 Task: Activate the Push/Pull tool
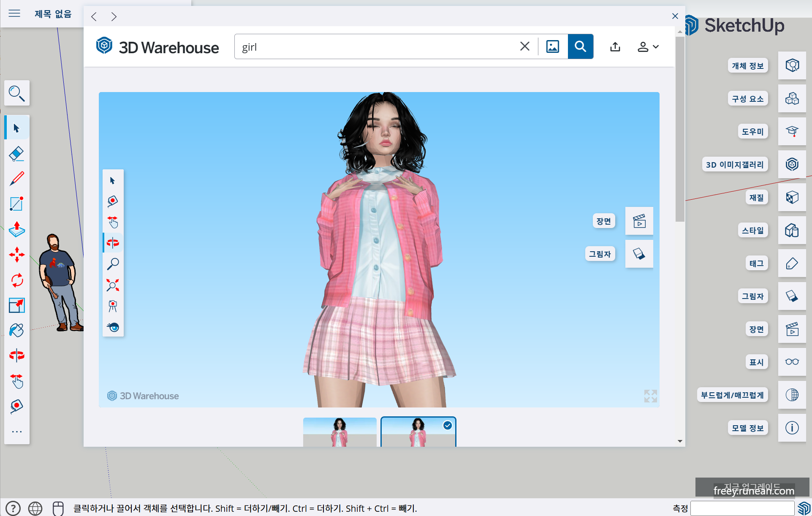[16, 230]
